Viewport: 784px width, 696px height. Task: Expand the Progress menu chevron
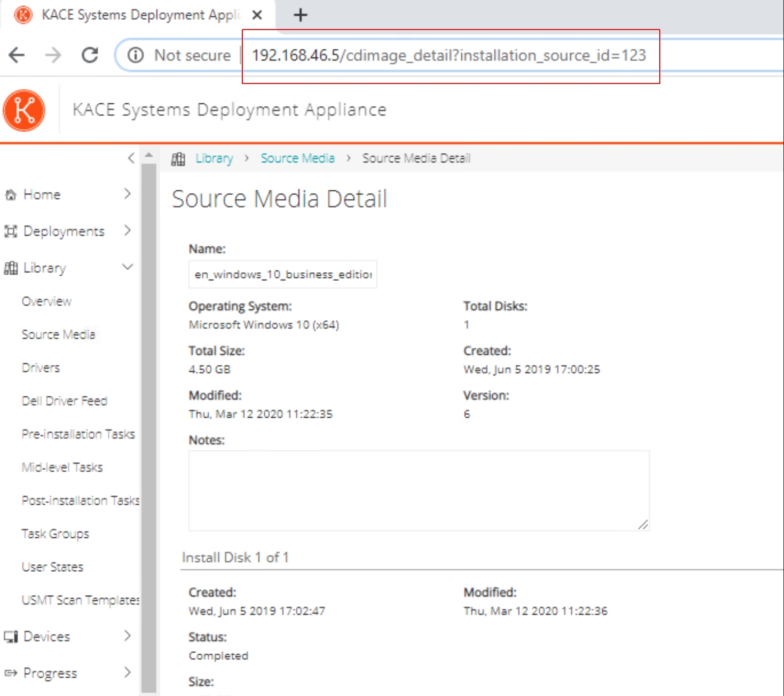127,672
